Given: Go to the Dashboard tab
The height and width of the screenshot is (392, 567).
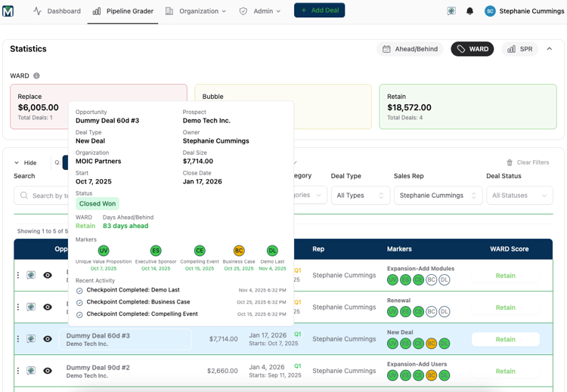Looking at the screenshot, I should point(57,11).
